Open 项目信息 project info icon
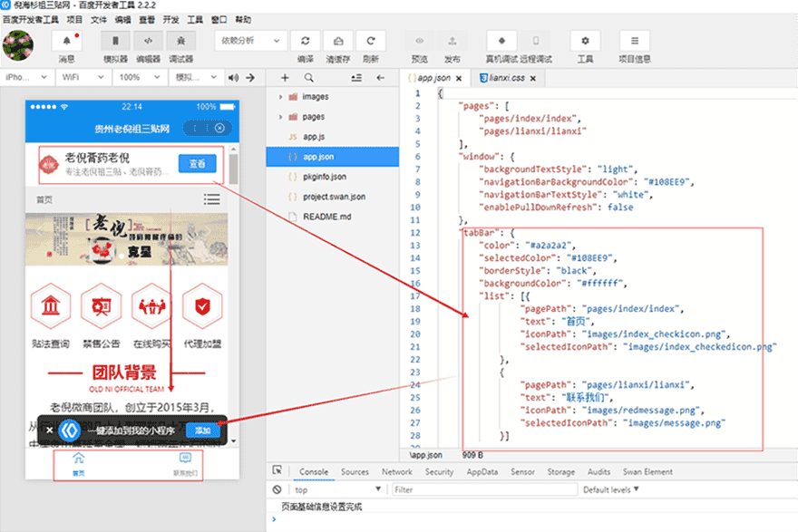798x532 pixels. click(x=635, y=41)
